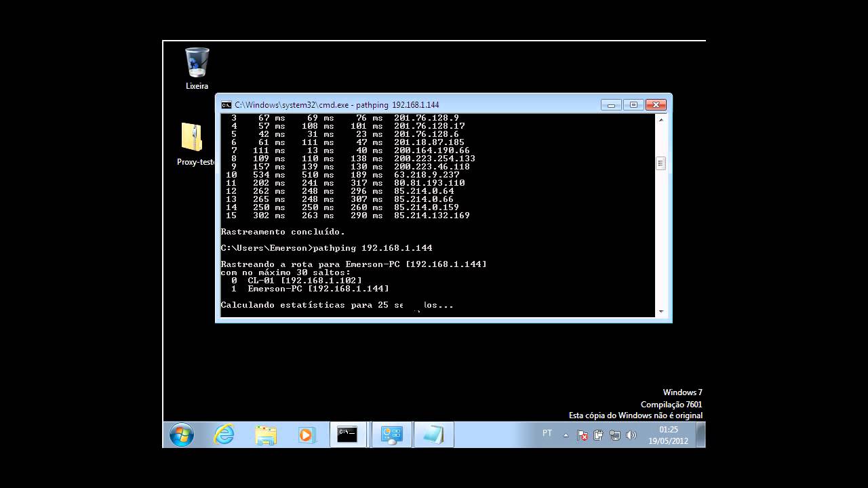
Task: Click the IP address 200.164.190.66
Action: [432, 150]
